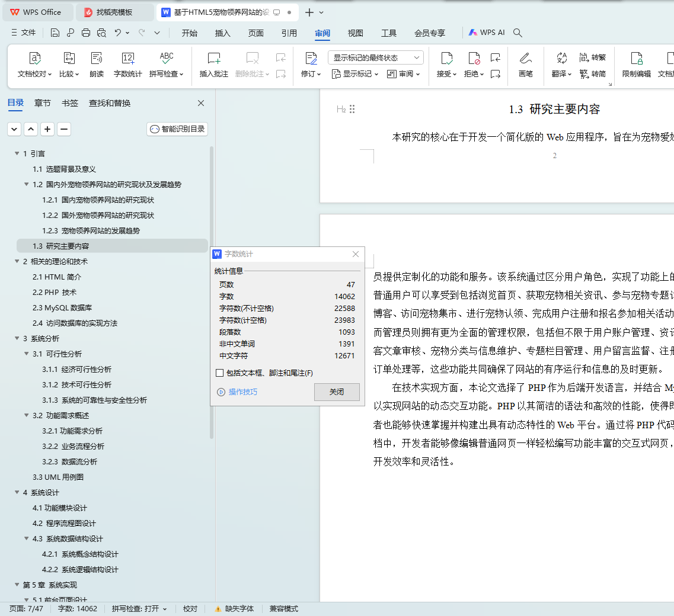This screenshot has width=674, height=616.
Task: Open the 翻译 translate tool
Action: [561, 65]
